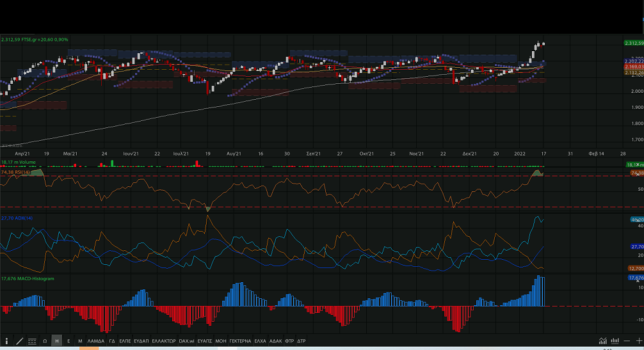Viewport: 644px width, 350px height.
Task: Switch to daily H timeframe
Action: 57,341
